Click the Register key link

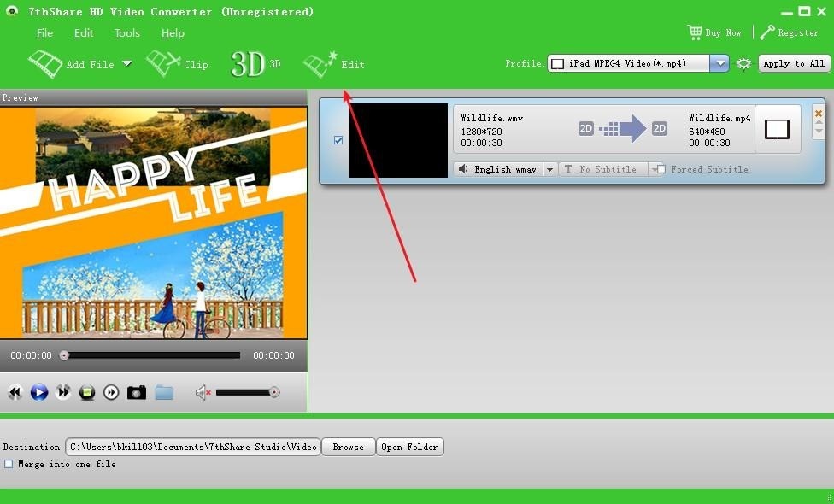[x=790, y=32]
